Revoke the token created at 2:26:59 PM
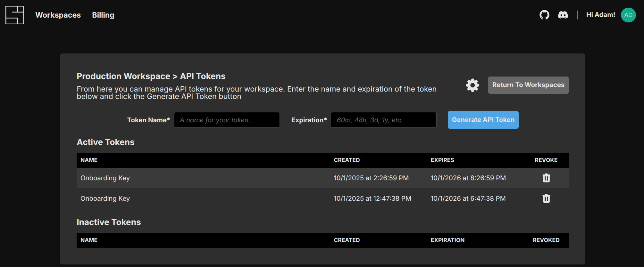The height and width of the screenshot is (267, 644). [546, 178]
